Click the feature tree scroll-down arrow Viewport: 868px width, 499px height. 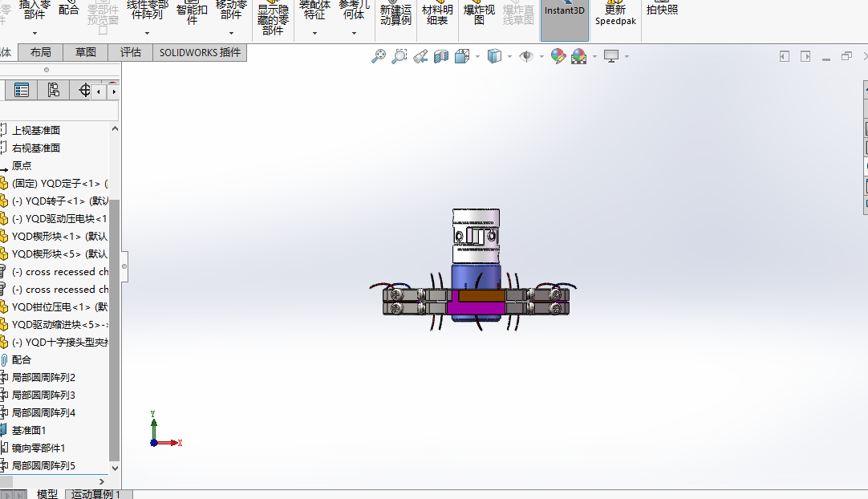click(116, 468)
